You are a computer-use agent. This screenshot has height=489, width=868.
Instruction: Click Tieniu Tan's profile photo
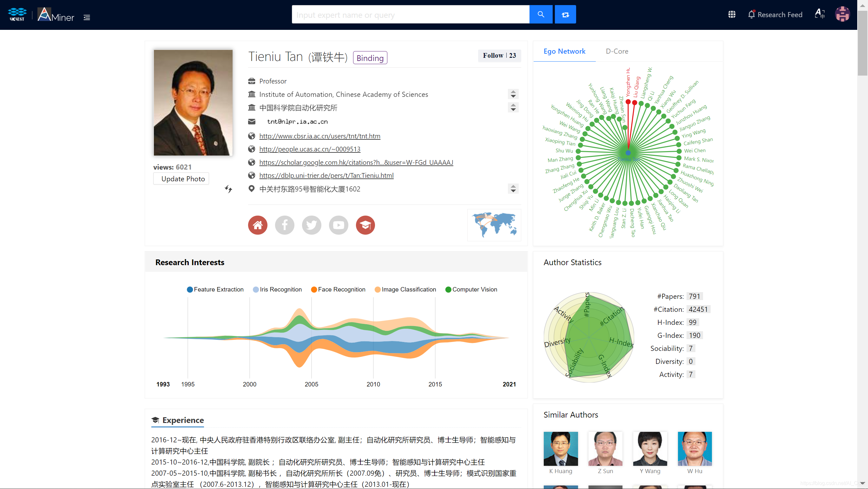[x=193, y=103]
